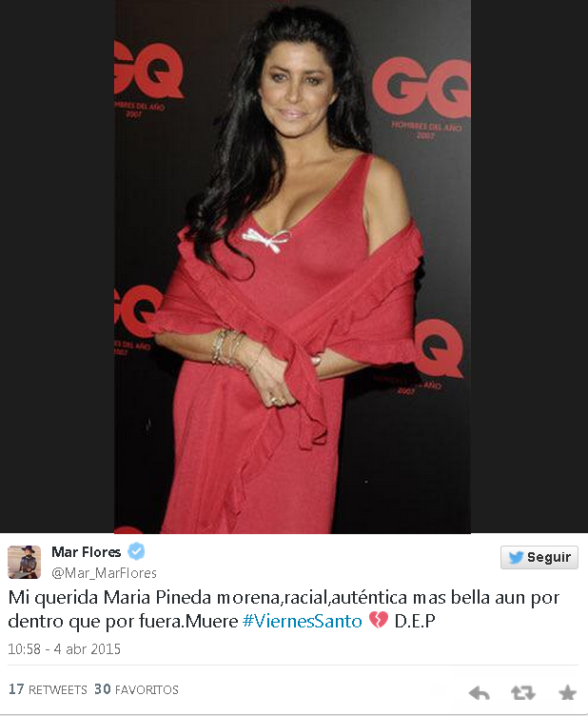Click the black area right of the photo
This screenshot has width=588, height=716.
pyautogui.click(x=529, y=267)
